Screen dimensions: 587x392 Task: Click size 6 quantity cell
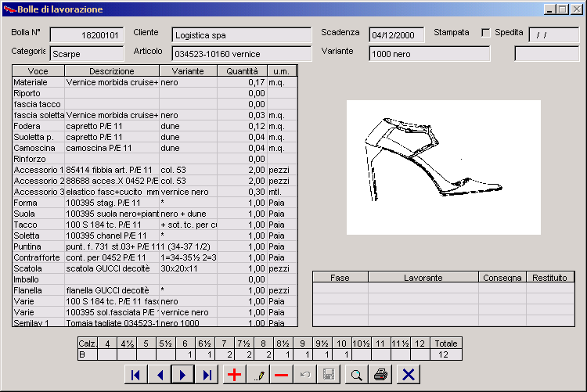tap(185, 354)
